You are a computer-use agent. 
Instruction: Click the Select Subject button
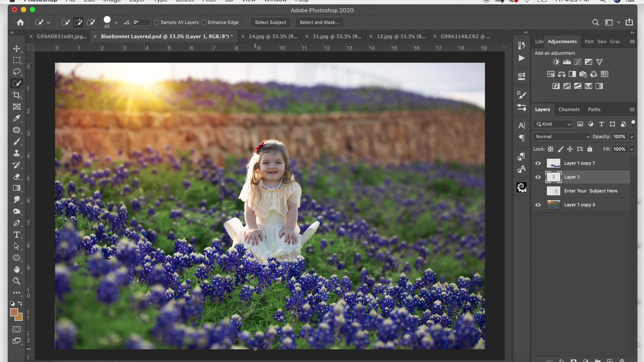click(x=270, y=22)
